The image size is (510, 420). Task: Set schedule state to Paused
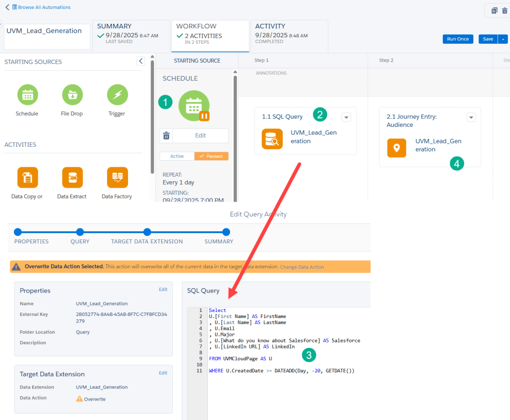pyautogui.click(x=211, y=156)
